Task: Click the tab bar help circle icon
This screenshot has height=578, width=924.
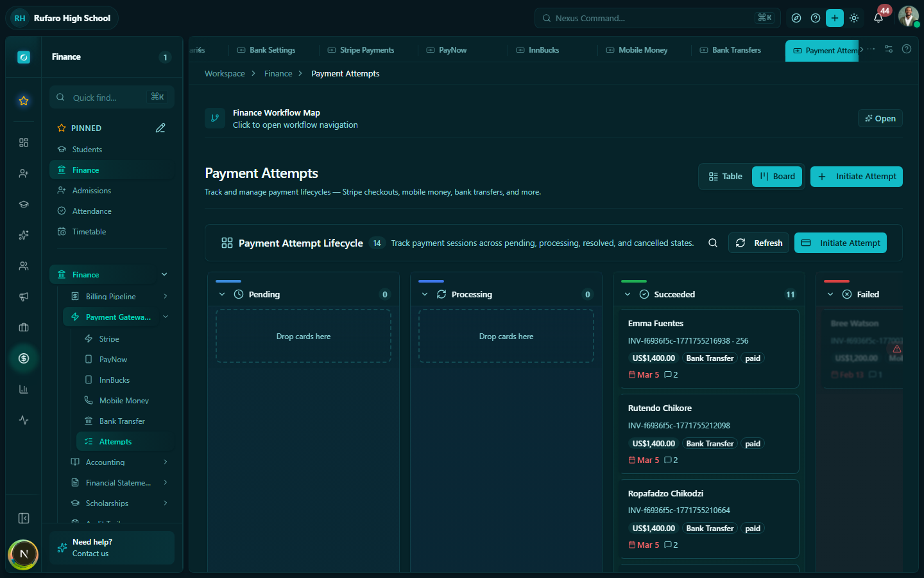Action: click(x=907, y=49)
